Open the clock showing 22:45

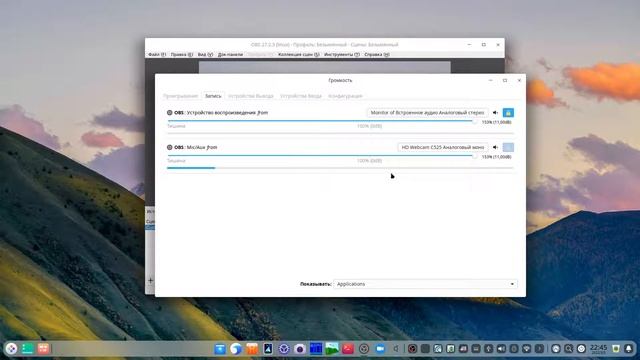599,349
